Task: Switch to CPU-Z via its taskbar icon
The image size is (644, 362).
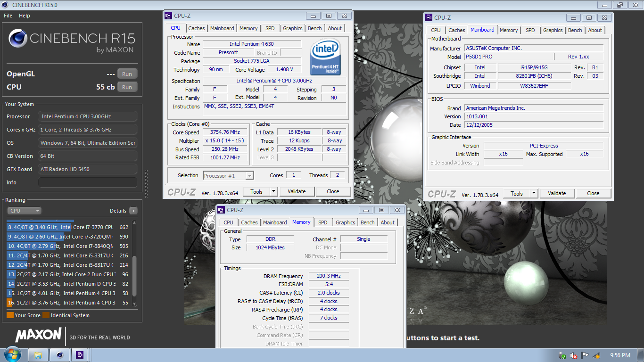Action: pos(80,355)
